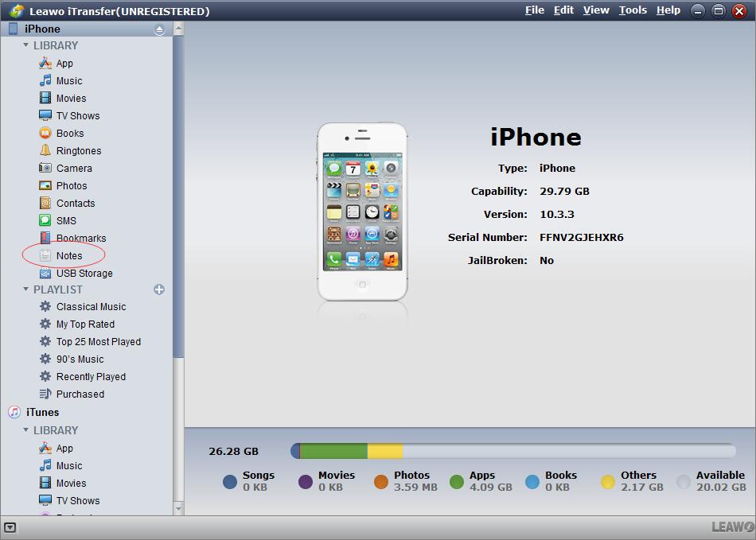Click the Apps green legend dot
The image size is (756, 540).
(457, 482)
